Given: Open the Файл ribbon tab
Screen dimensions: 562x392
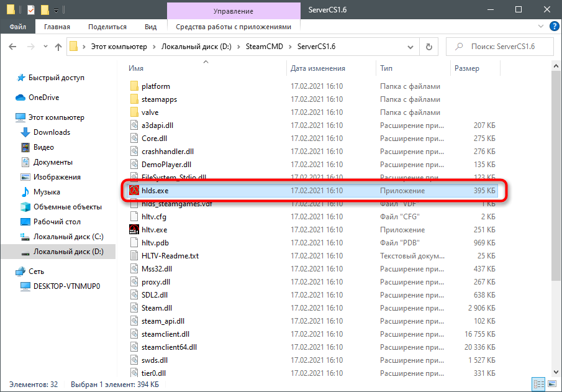Looking at the screenshot, I should [18, 27].
